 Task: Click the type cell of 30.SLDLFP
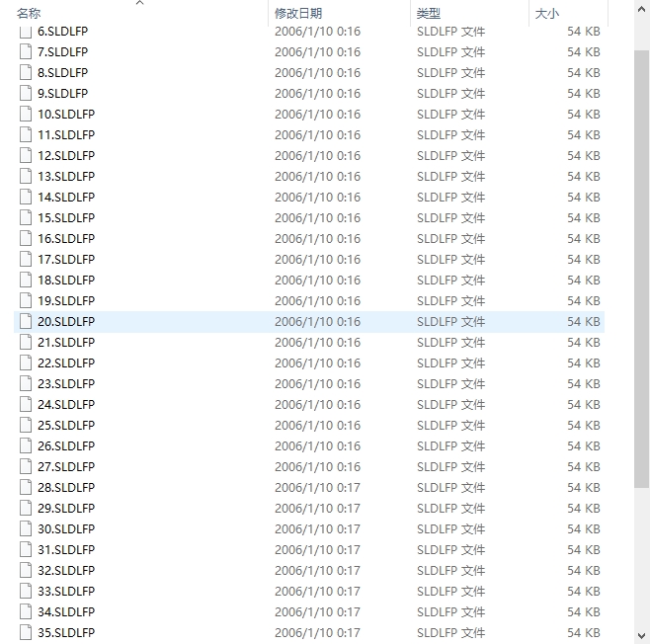coord(450,528)
